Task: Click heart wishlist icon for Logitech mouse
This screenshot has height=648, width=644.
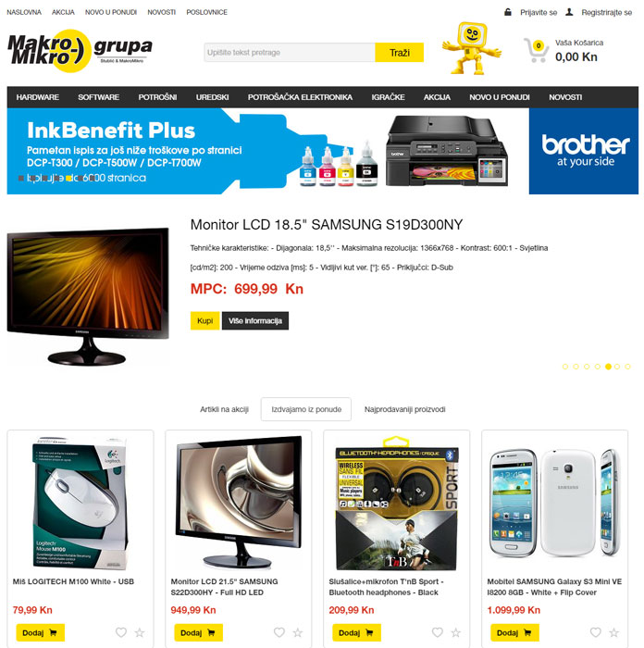Action: pyautogui.click(x=121, y=632)
